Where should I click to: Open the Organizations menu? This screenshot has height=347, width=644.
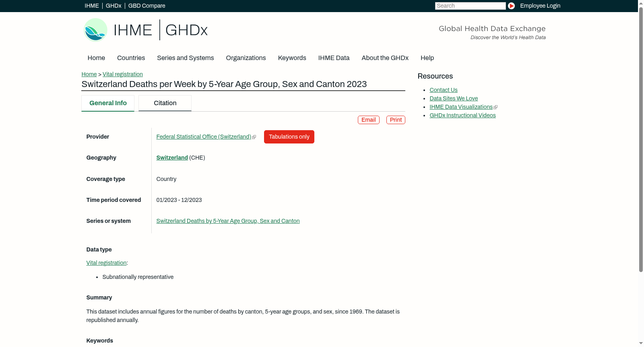point(246,58)
